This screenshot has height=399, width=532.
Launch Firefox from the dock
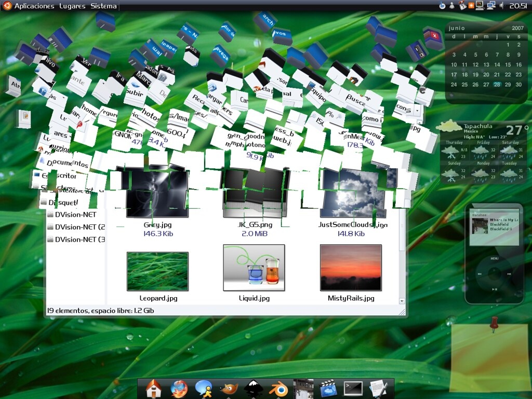pyautogui.click(x=179, y=389)
